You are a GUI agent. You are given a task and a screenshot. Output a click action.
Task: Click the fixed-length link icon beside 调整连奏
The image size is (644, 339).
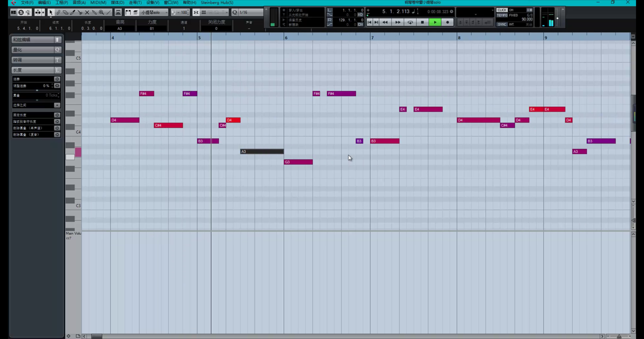[57, 86]
